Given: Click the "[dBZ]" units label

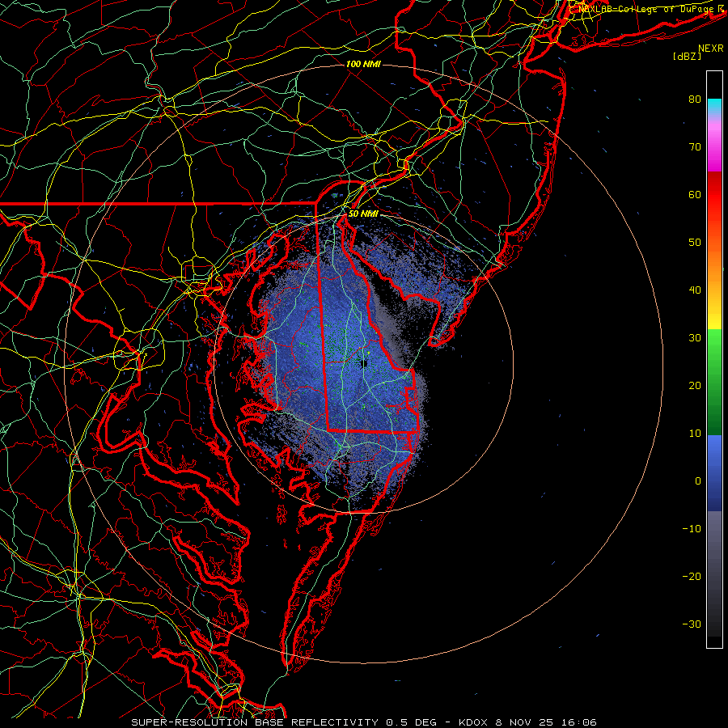Looking at the screenshot, I should click(x=687, y=56).
